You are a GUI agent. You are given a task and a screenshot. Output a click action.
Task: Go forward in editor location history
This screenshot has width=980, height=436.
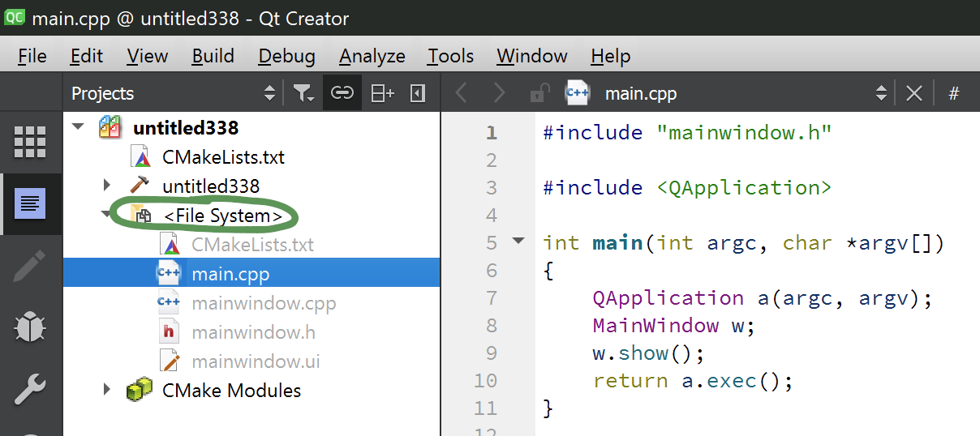[499, 93]
